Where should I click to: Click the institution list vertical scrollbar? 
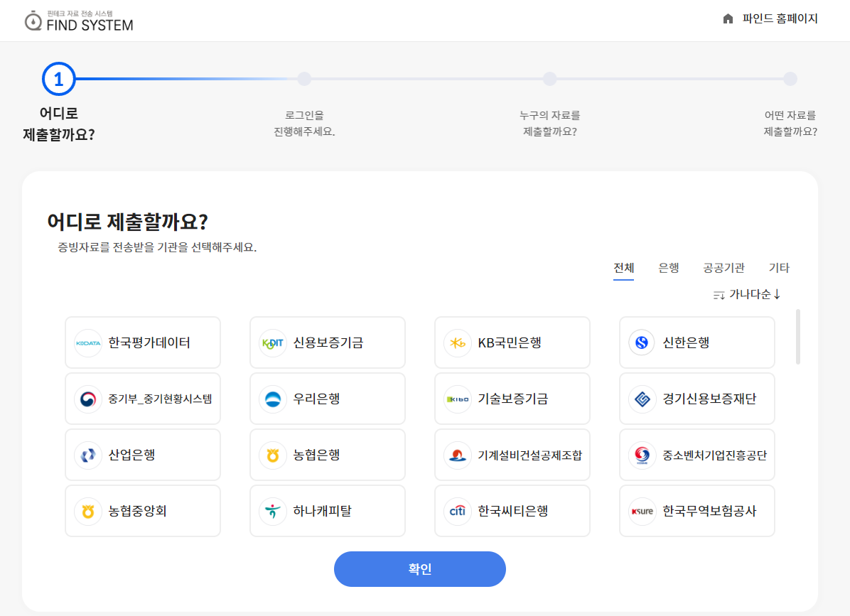pos(798,337)
